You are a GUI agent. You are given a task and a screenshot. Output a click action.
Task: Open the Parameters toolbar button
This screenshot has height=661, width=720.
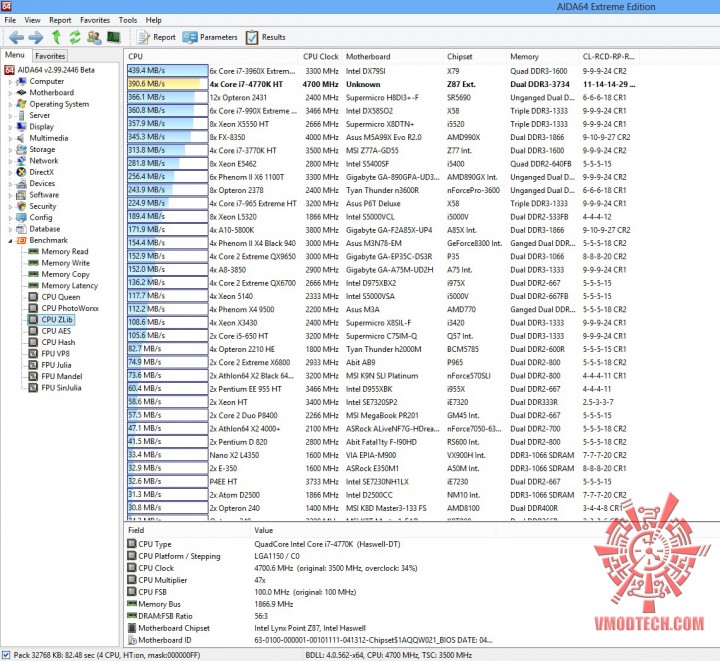[210, 37]
